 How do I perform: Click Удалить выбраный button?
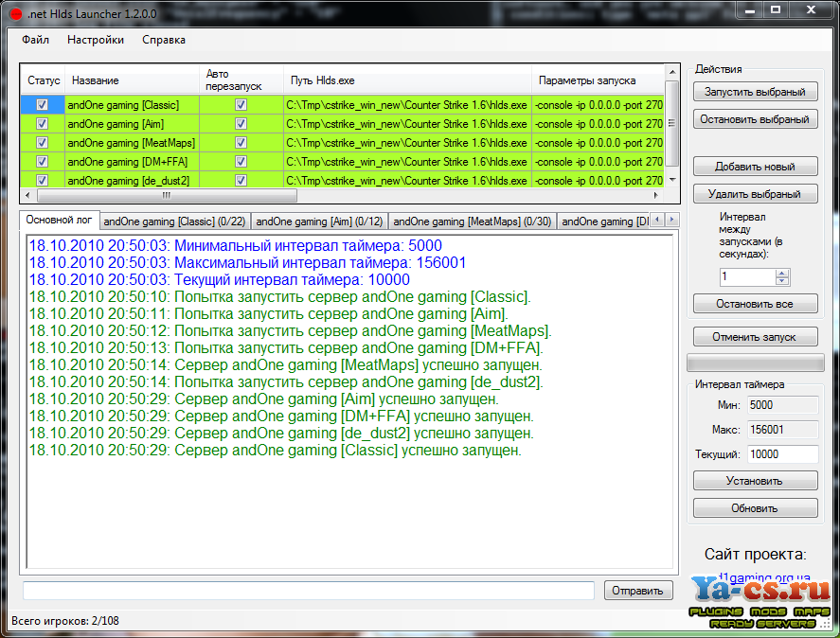pyautogui.click(x=756, y=194)
